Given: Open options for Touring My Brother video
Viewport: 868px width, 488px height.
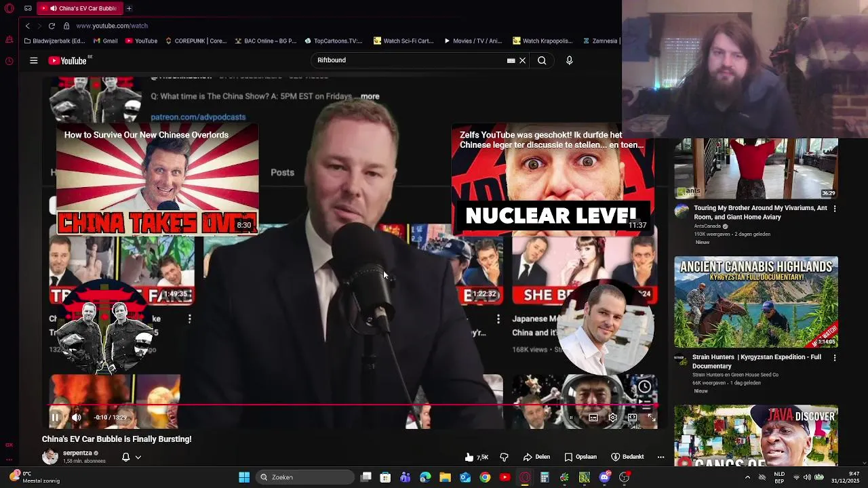Looking at the screenshot, I should 835,209.
